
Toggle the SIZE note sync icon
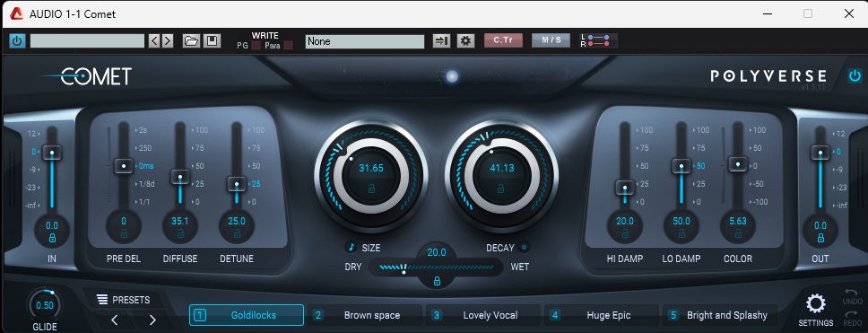(x=351, y=247)
